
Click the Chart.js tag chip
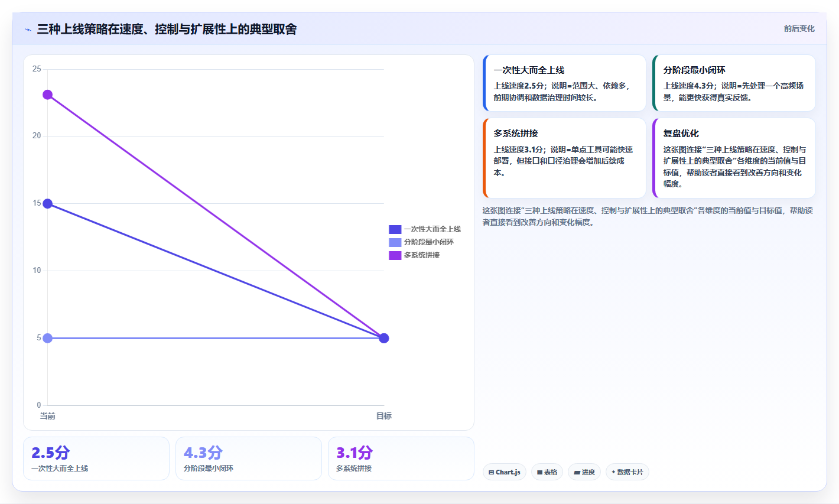[x=505, y=472]
